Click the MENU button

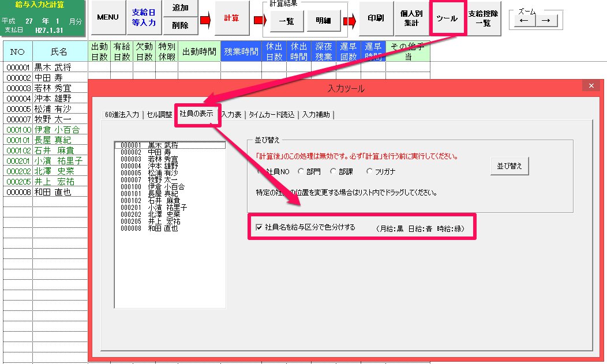(x=108, y=18)
